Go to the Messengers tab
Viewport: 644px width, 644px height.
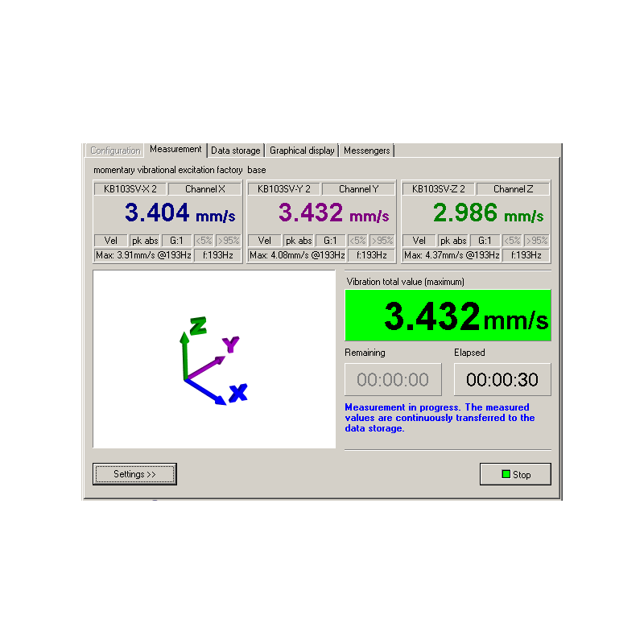pos(366,151)
